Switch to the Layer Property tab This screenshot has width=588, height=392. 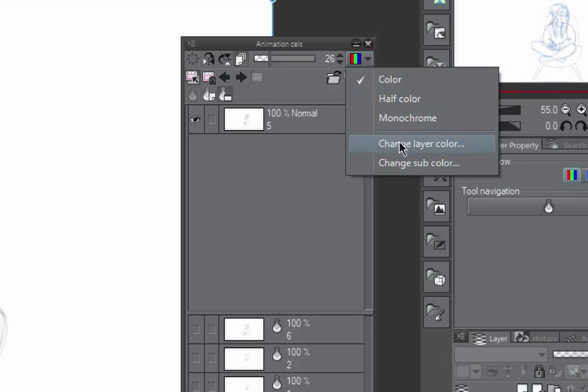[x=519, y=145]
